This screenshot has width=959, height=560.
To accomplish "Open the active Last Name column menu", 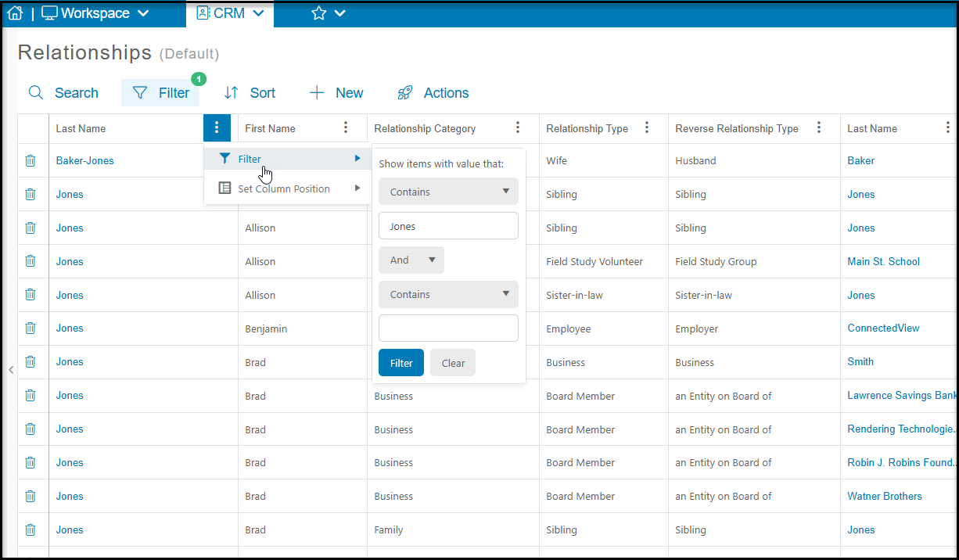I will 217,128.
